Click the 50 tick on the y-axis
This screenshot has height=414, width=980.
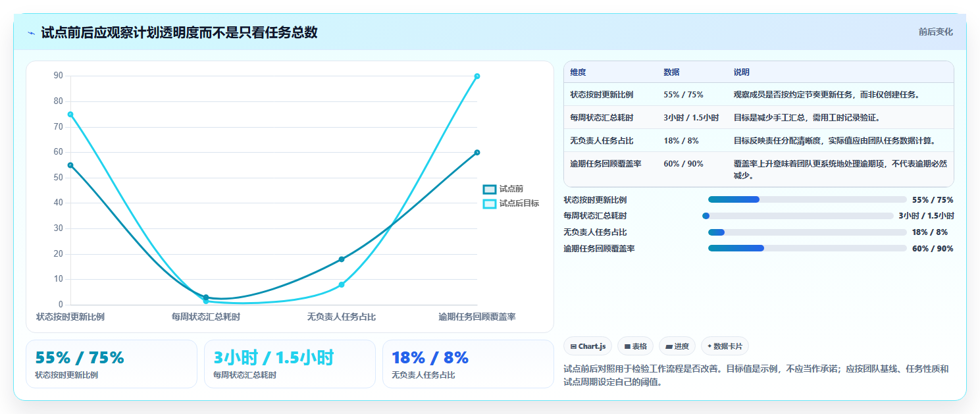click(59, 178)
